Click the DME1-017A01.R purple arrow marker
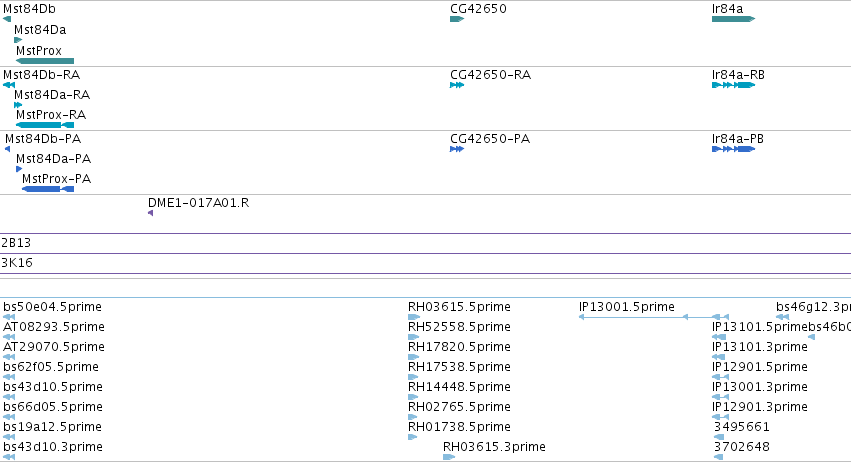 (150, 213)
